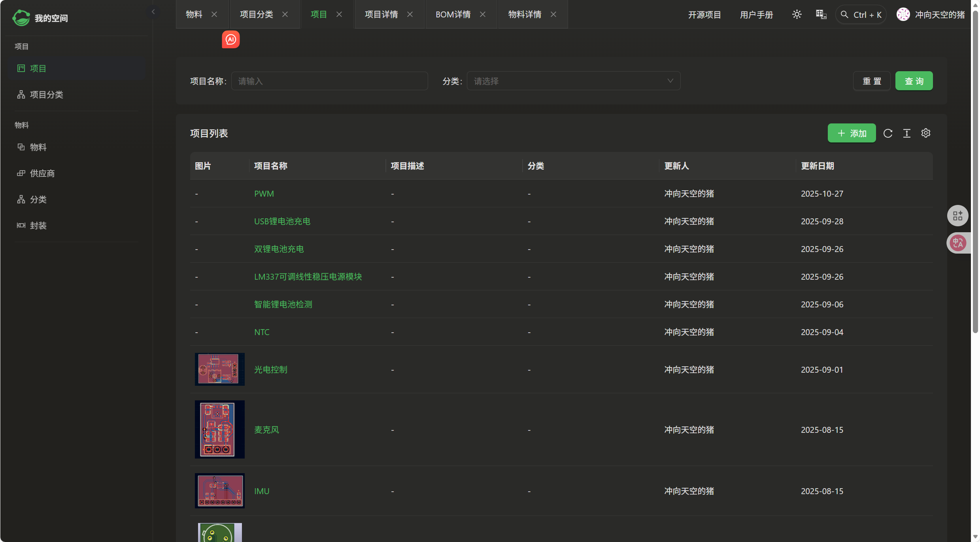Toggle the light/dark theme sun icon

797,15
